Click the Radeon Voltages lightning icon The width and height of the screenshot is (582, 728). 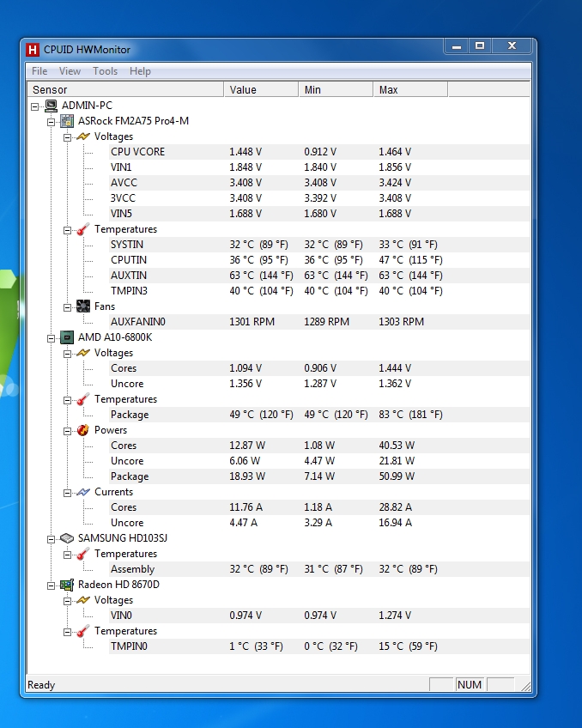83,600
